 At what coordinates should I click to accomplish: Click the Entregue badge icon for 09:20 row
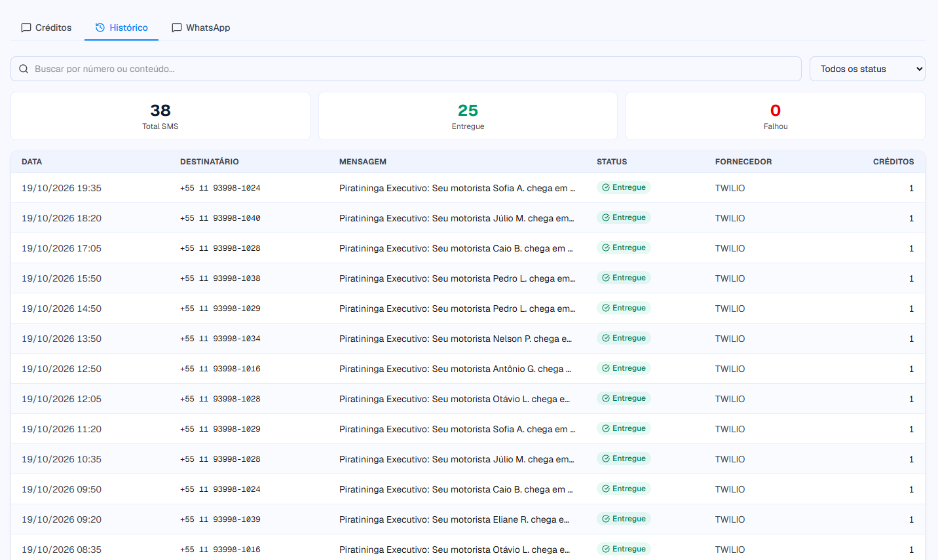coord(606,519)
